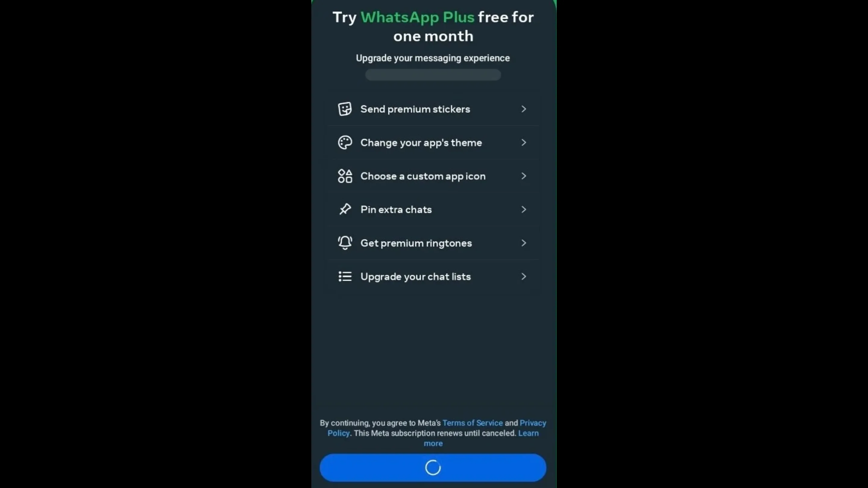The width and height of the screenshot is (868, 488).
Task: Open the Terms of Service link
Action: [x=472, y=423]
